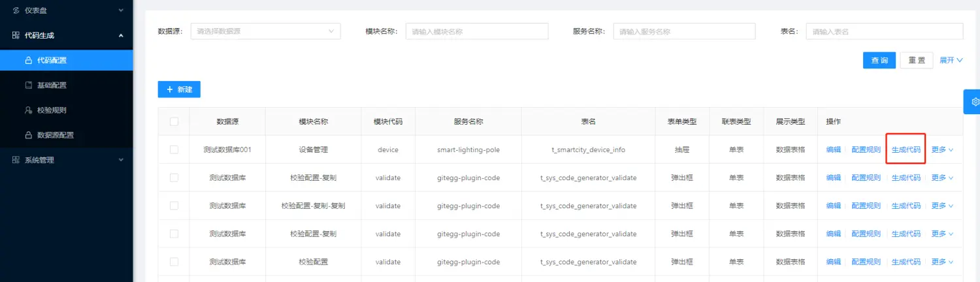Click the 新建 create button

179,89
